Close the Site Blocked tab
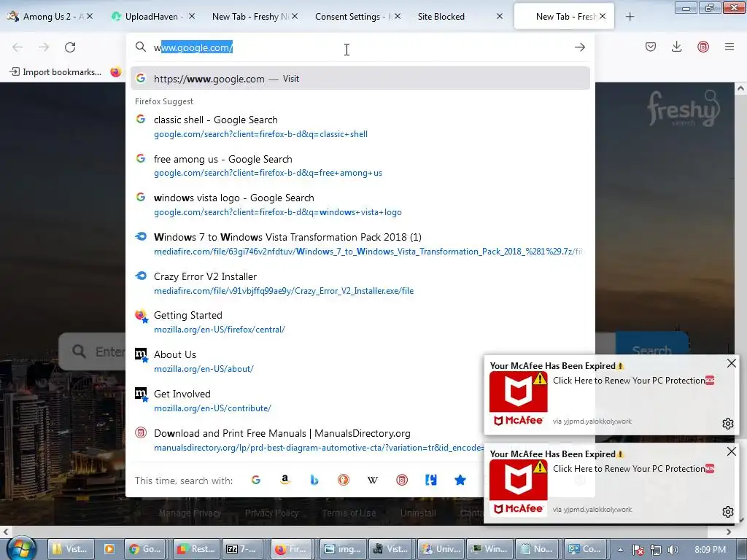This screenshot has width=747, height=560. pos(499,16)
